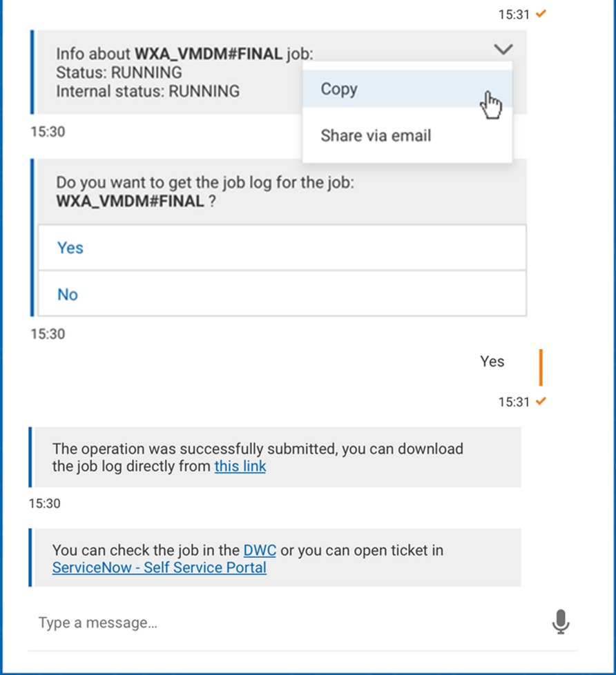Screen dimensions: 616x675
Task: Click the checkmark under the user's Yes reply
Action: click(x=541, y=401)
